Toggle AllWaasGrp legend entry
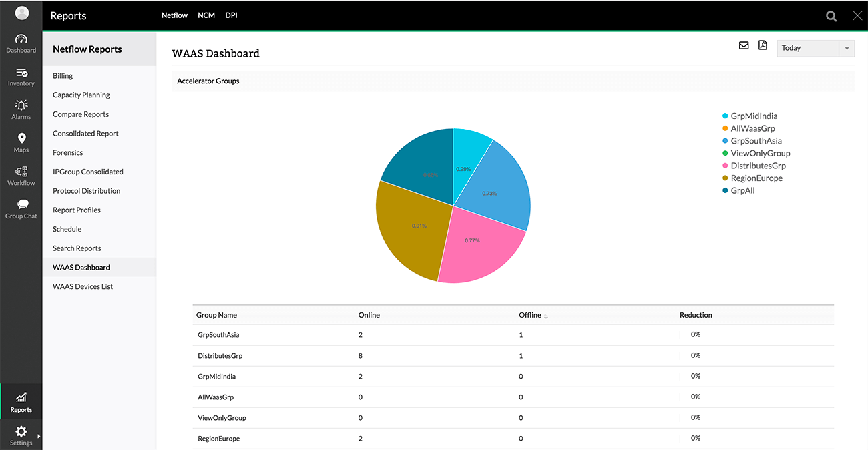 [x=748, y=128]
